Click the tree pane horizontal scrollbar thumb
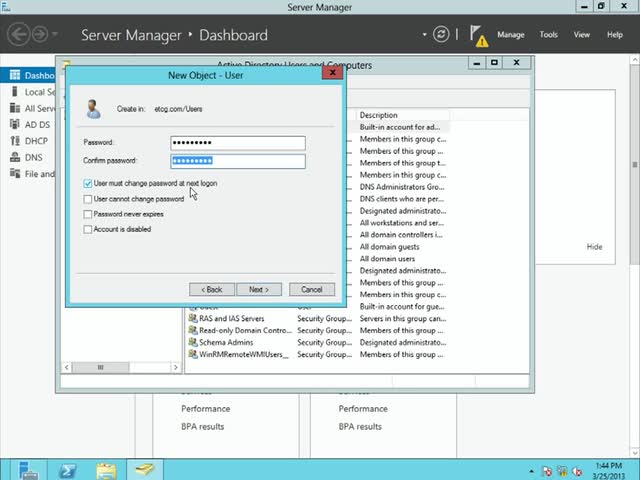640x480 pixels. click(100, 367)
